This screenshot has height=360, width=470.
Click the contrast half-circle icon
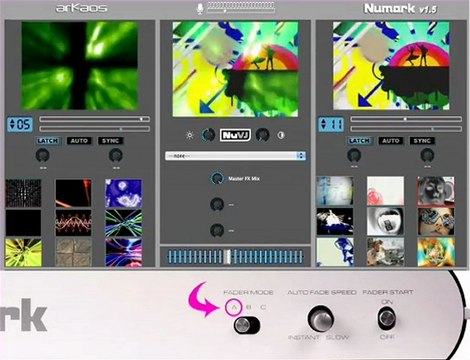pos(281,135)
